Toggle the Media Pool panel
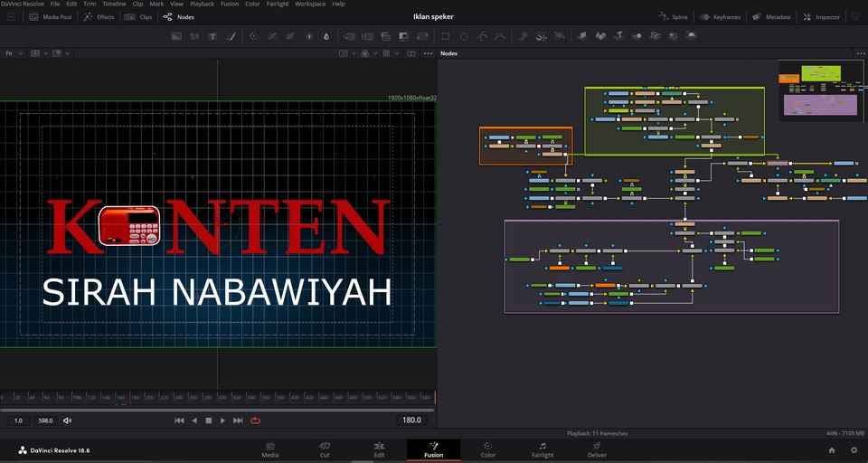Screen dimensions: 868x463 51,16
